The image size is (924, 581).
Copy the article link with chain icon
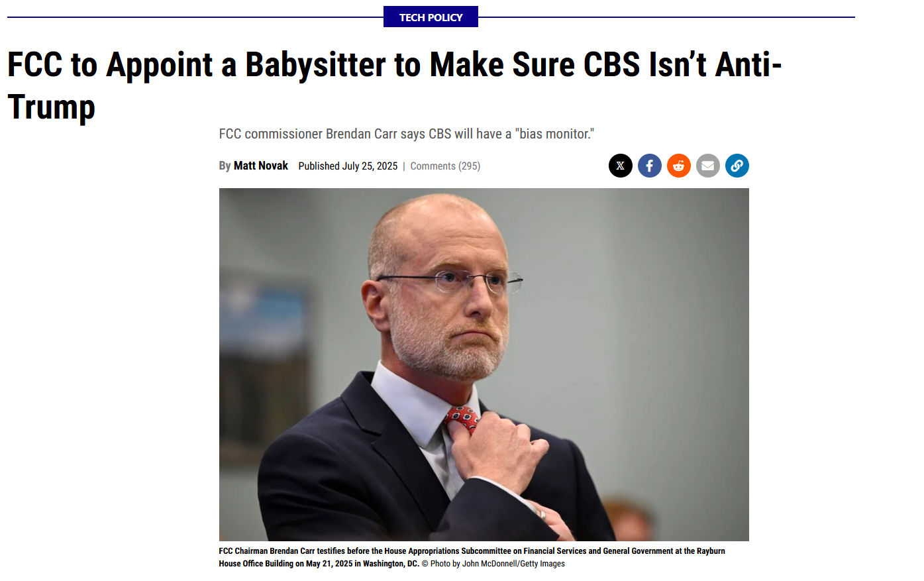(737, 166)
